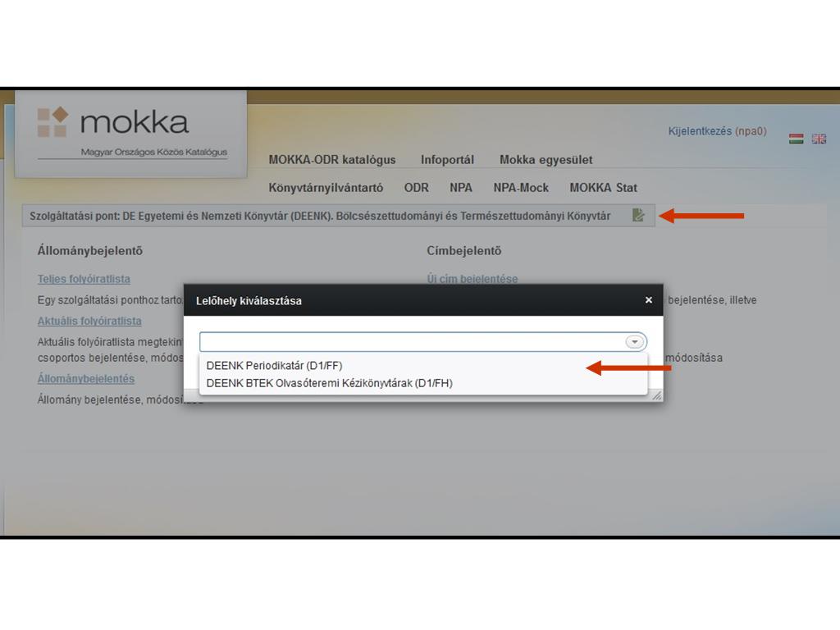Select the ODR menu item

point(416,188)
